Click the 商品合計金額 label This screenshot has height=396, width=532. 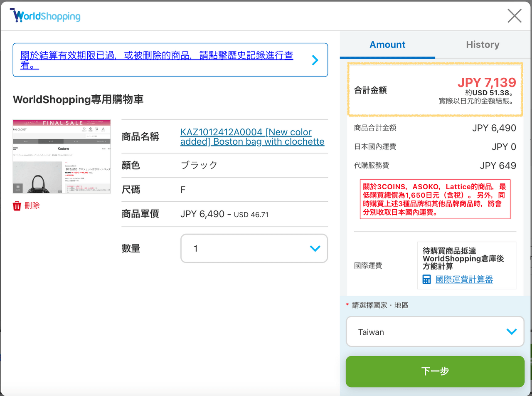pyautogui.click(x=375, y=128)
